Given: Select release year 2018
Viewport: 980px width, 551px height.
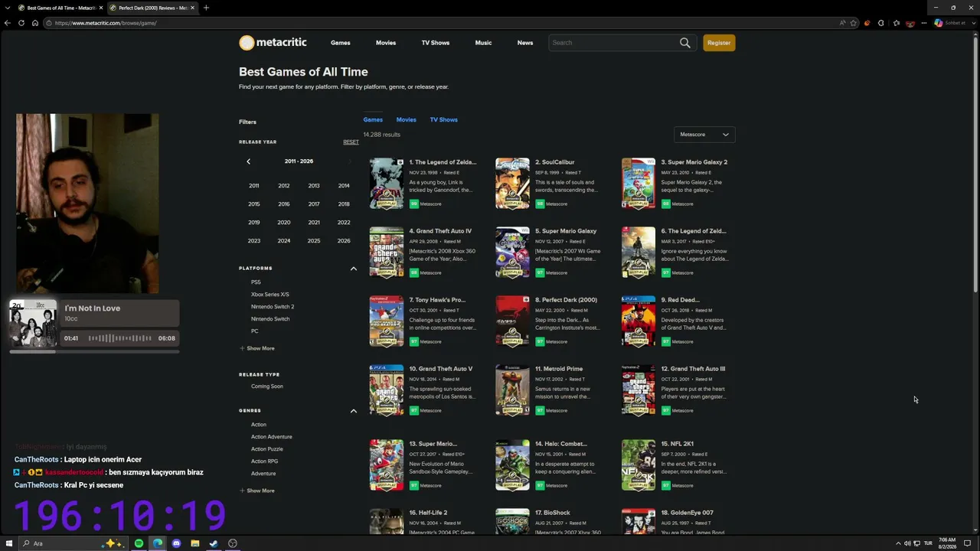Looking at the screenshot, I should click(344, 204).
